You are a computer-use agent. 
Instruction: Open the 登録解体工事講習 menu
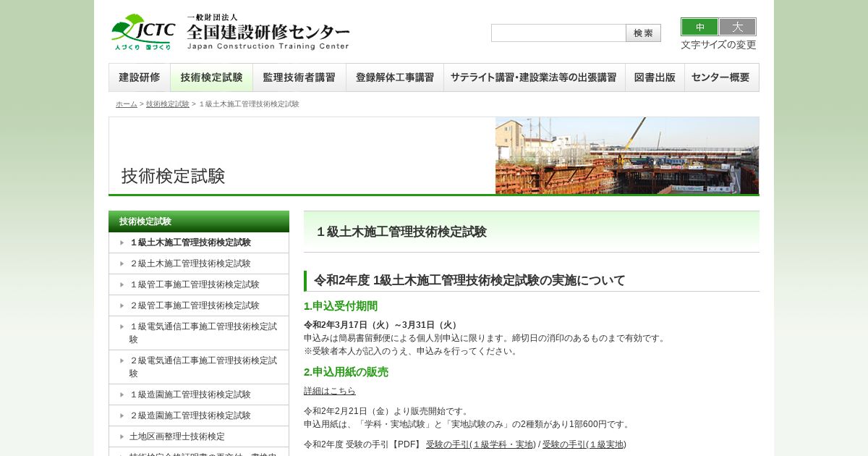tap(395, 77)
